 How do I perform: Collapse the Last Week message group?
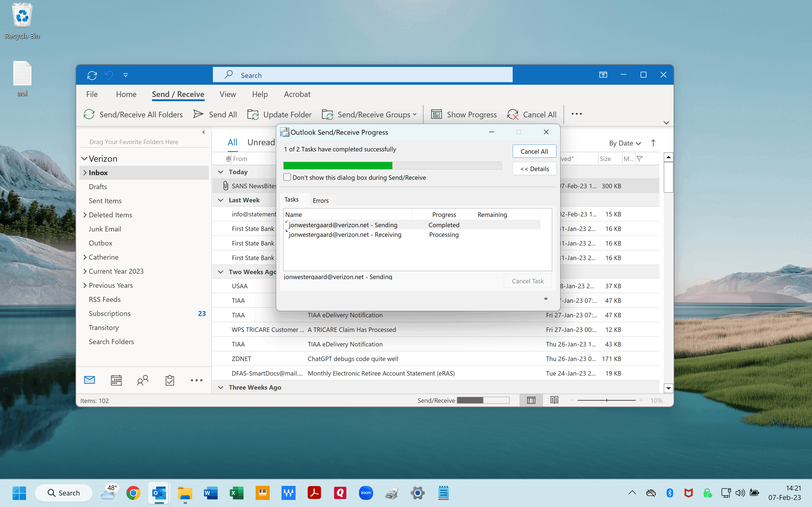[220, 200]
